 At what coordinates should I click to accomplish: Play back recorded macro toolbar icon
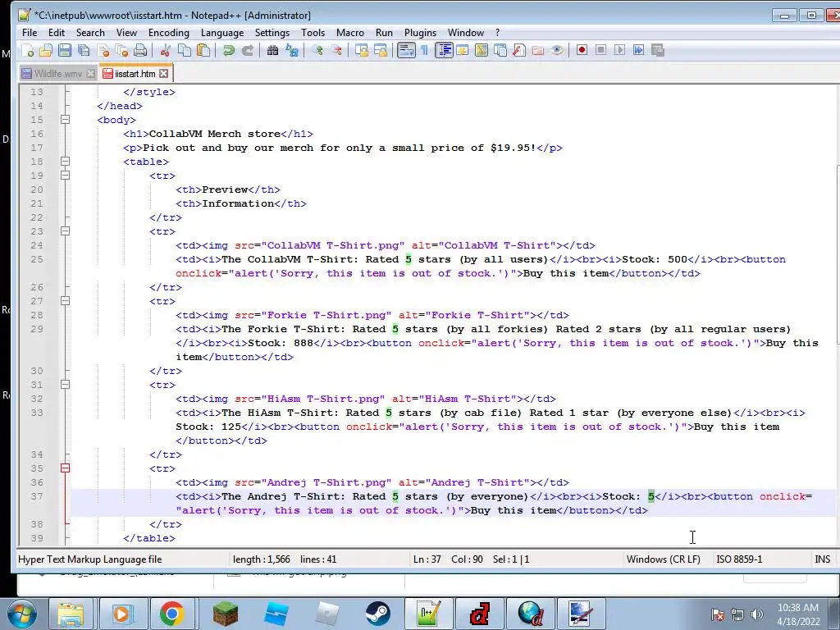pyautogui.click(x=619, y=50)
